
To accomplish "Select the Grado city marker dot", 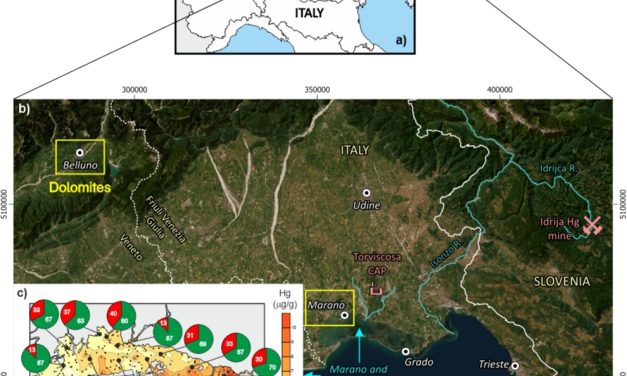I will 405,351.
